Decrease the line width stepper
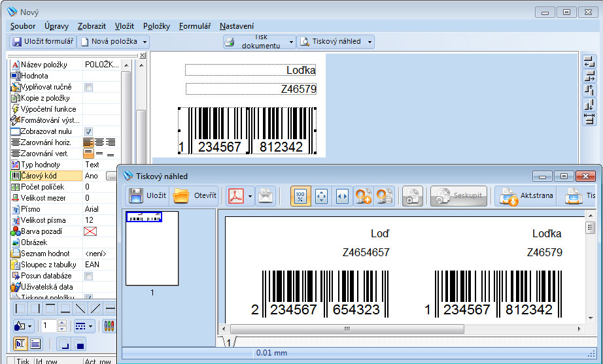 point(63,329)
